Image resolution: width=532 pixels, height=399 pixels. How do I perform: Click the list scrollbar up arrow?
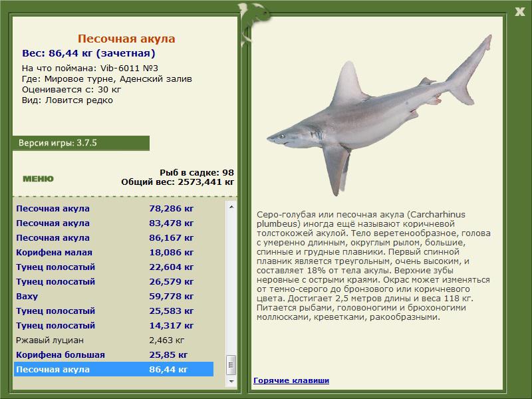click(231, 207)
